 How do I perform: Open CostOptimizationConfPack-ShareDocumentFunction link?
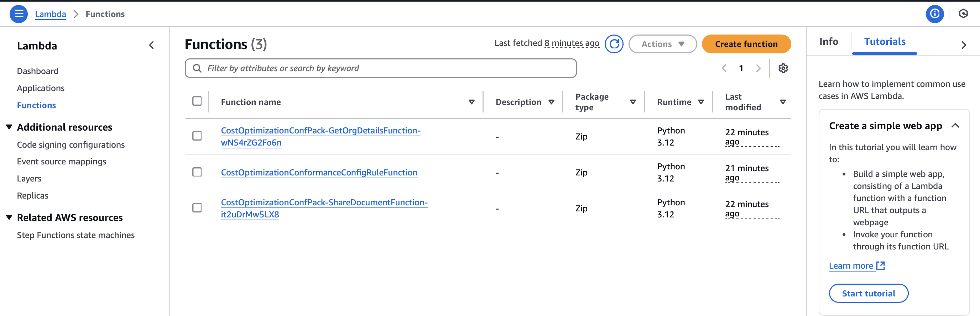tap(324, 209)
